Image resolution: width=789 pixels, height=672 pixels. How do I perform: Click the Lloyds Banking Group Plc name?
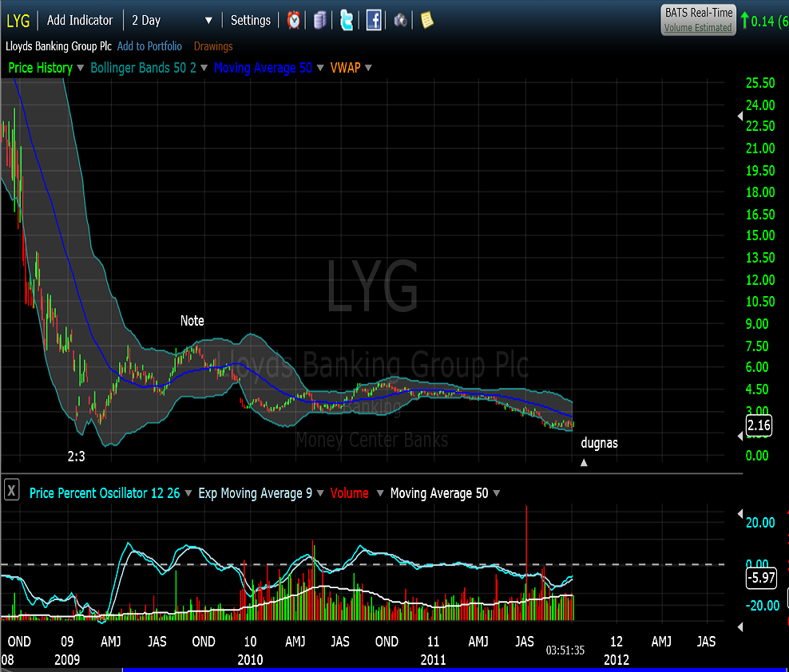58,46
